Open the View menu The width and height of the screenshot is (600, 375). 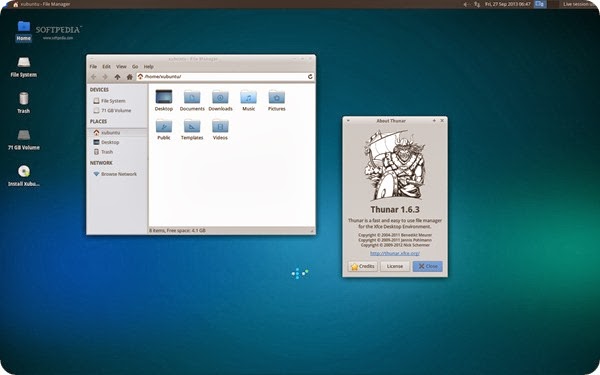tap(121, 67)
